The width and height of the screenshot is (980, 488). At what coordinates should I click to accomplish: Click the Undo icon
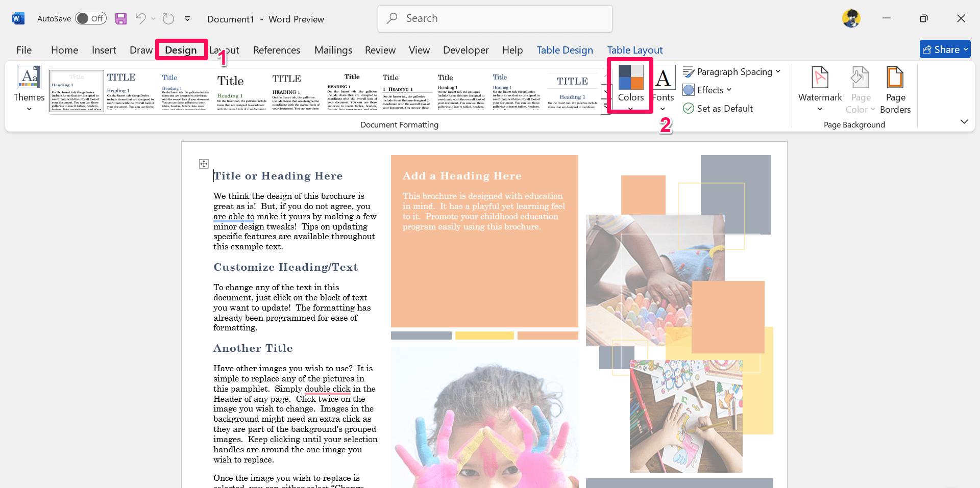(x=140, y=18)
